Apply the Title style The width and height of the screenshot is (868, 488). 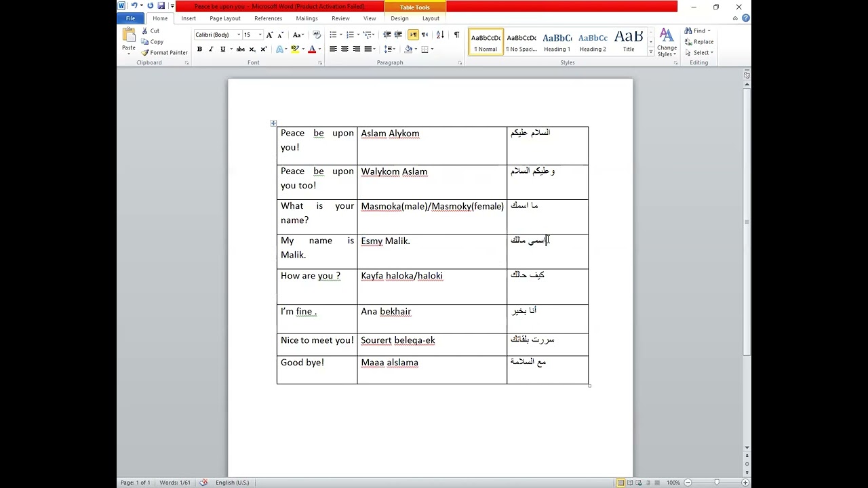click(629, 42)
